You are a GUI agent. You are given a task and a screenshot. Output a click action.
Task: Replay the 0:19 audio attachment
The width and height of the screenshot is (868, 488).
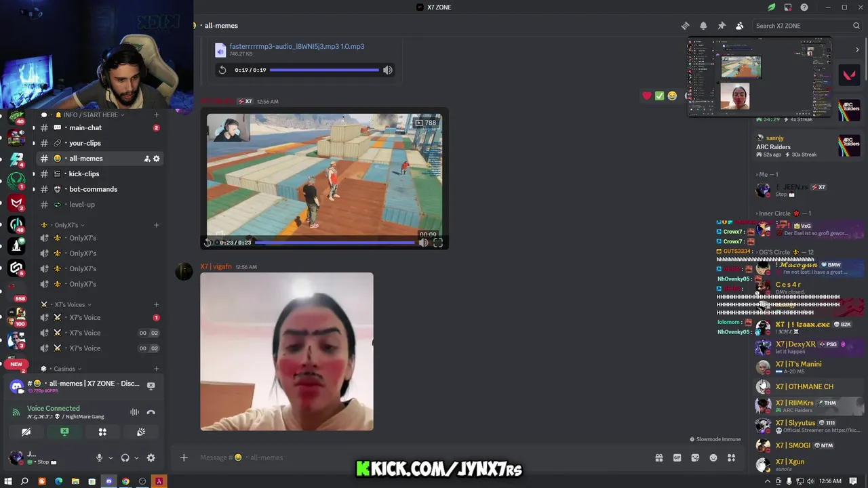click(x=222, y=70)
